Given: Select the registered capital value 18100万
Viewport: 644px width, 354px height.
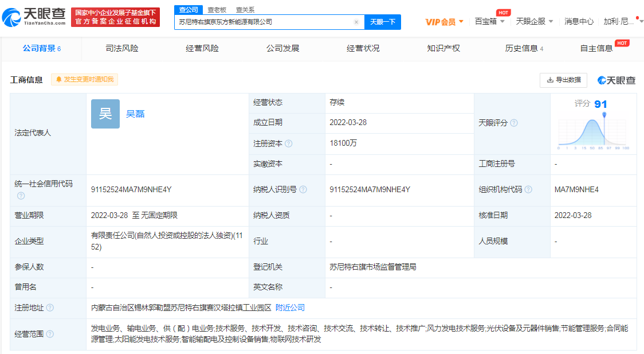Looking at the screenshot, I should [x=343, y=143].
